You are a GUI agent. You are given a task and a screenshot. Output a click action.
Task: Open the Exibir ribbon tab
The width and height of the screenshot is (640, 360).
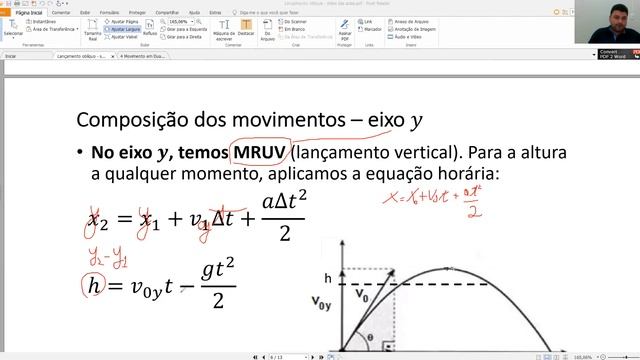[85, 13]
